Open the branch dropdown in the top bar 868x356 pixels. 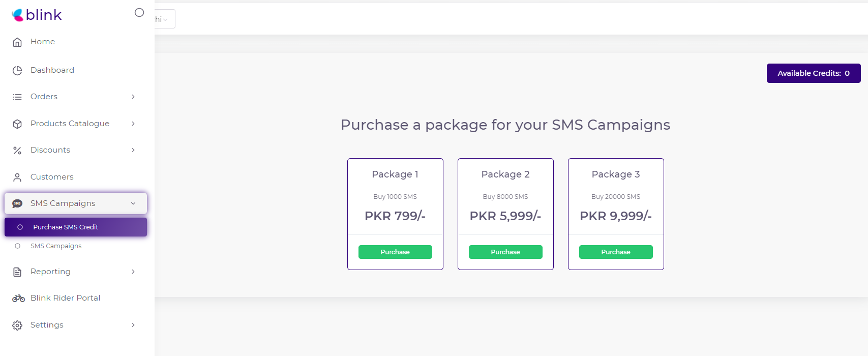(164, 19)
